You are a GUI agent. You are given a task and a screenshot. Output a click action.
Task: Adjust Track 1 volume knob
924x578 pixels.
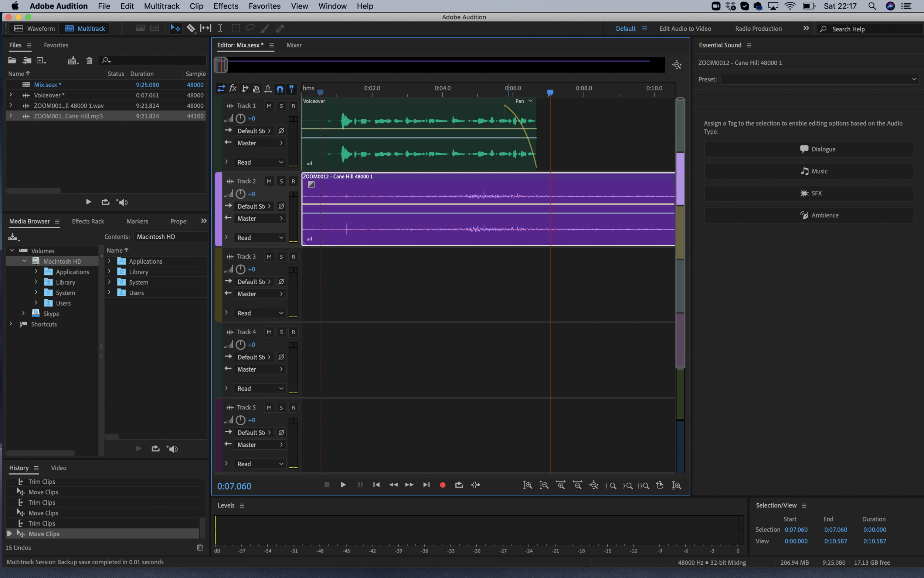[240, 118]
